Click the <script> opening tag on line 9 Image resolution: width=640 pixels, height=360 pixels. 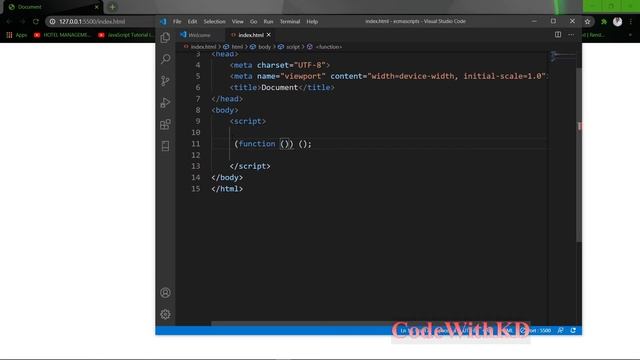click(248, 121)
